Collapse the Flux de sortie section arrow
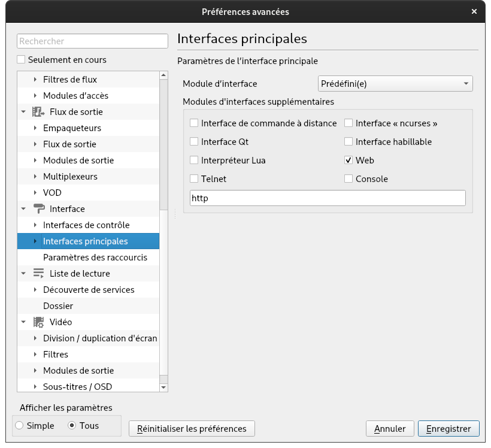This screenshot has width=491, height=448. [x=23, y=112]
